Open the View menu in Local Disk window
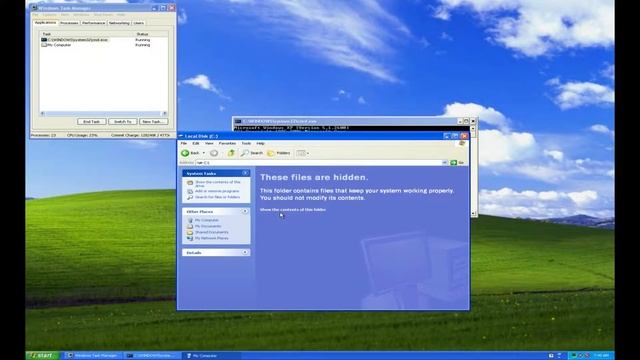 click(209, 143)
